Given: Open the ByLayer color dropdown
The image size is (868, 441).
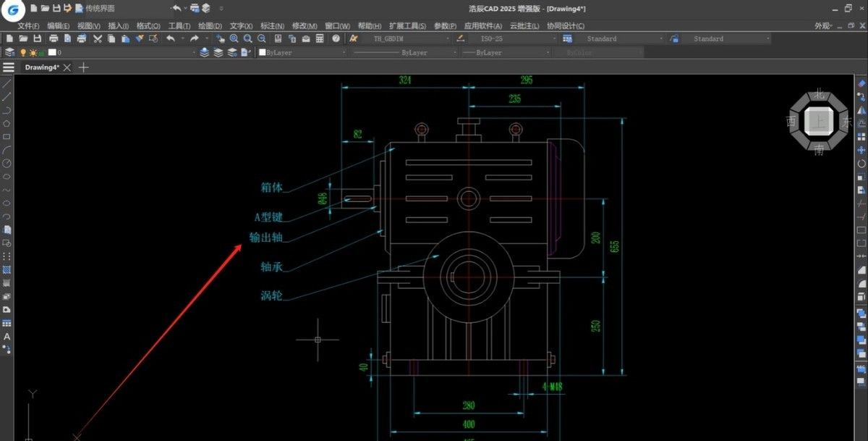Looking at the screenshot, I should 342,53.
